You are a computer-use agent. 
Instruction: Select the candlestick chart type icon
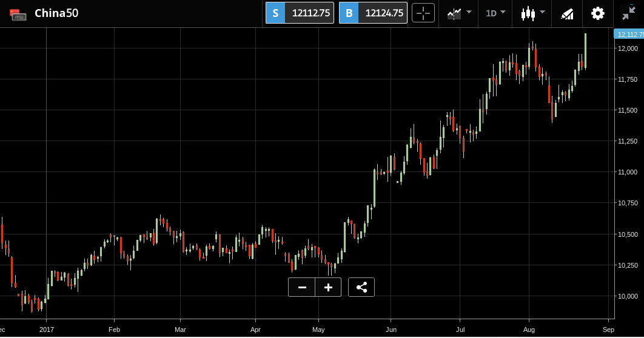point(528,13)
